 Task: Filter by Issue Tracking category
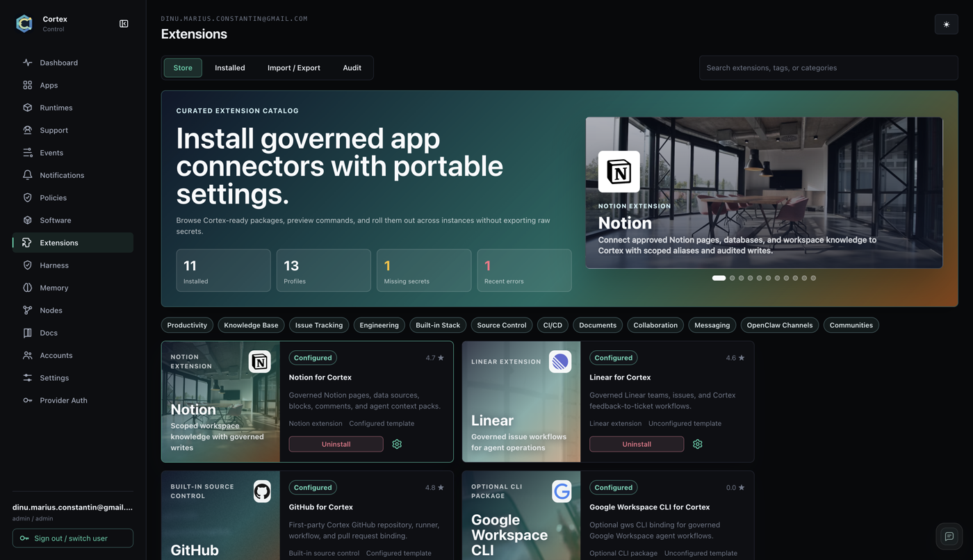click(x=319, y=325)
